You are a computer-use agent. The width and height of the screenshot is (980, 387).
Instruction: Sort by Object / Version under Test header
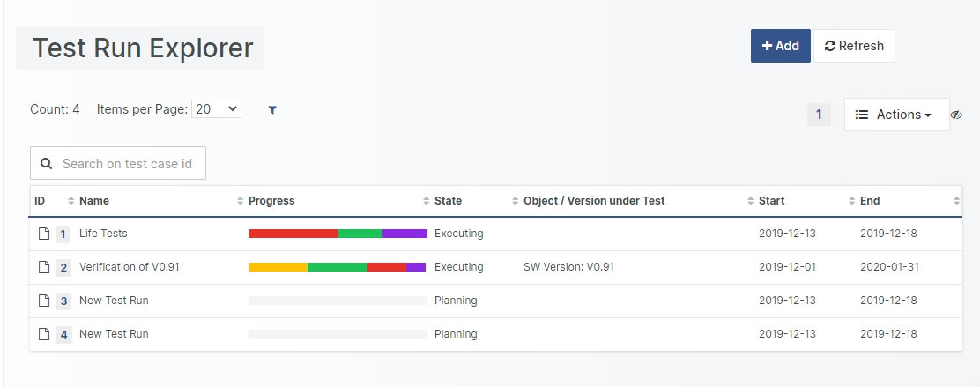click(594, 201)
